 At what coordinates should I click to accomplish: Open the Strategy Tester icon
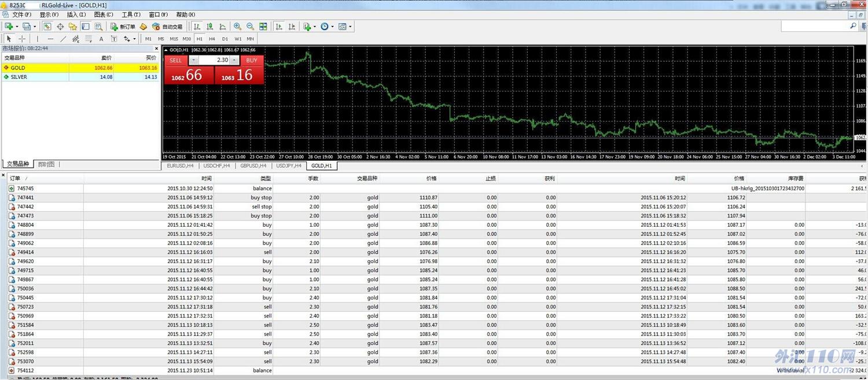pyautogui.click(x=98, y=27)
